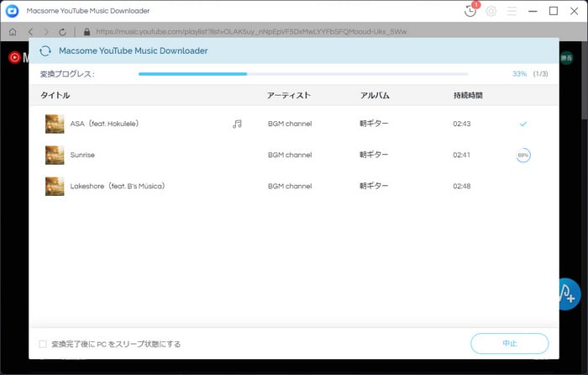This screenshot has width=588, height=375.
Task: Click the completed checkmark on ASA row
Action: [x=523, y=124]
